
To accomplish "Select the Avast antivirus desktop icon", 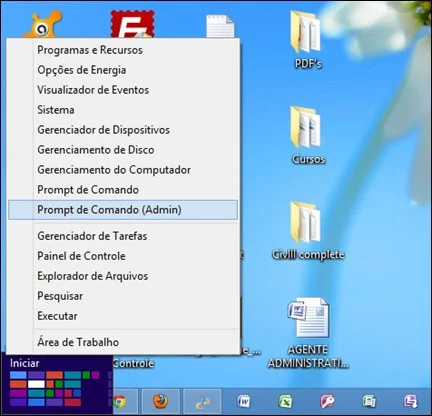I will pos(43,25).
